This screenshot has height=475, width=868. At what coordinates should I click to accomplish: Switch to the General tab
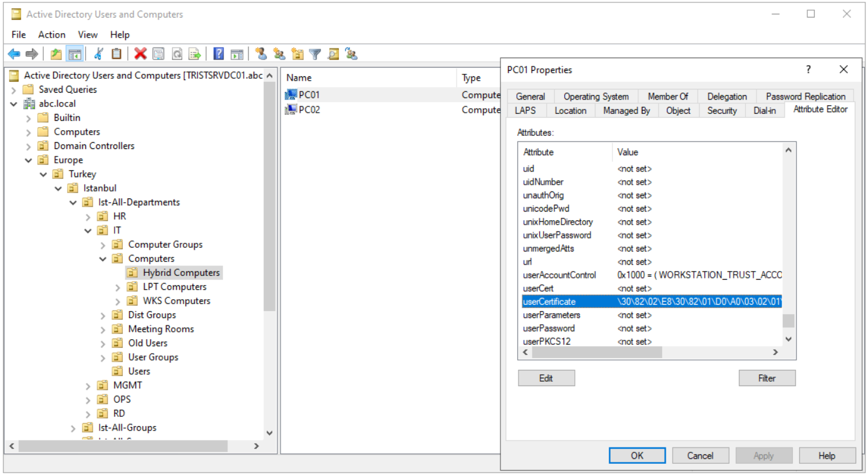(530, 96)
